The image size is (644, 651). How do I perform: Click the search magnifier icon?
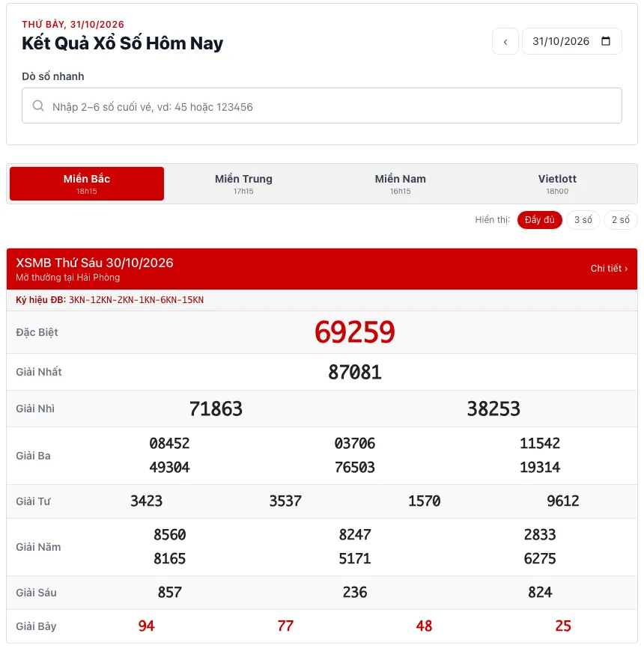[x=38, y=106]
